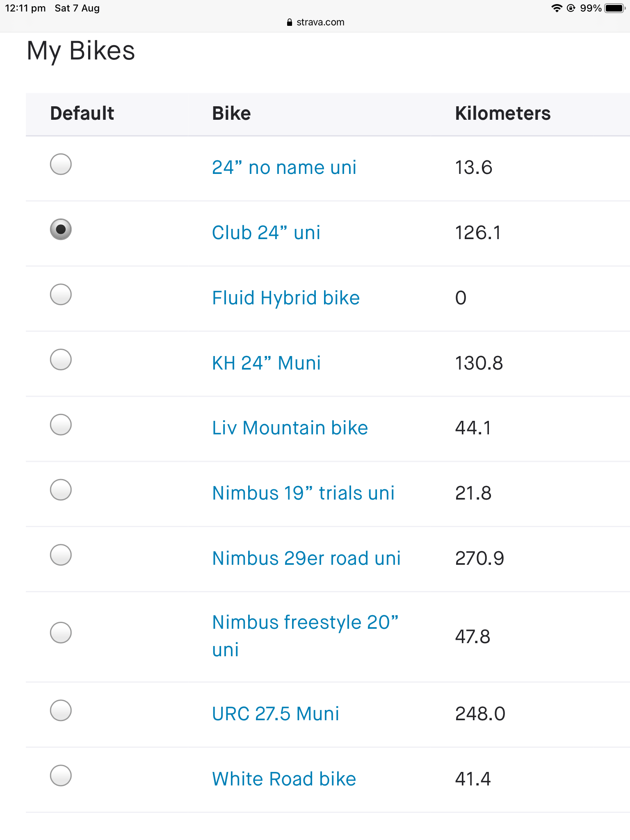
Task: Open the 24” no name uni link
Action: tap(284, 167)
